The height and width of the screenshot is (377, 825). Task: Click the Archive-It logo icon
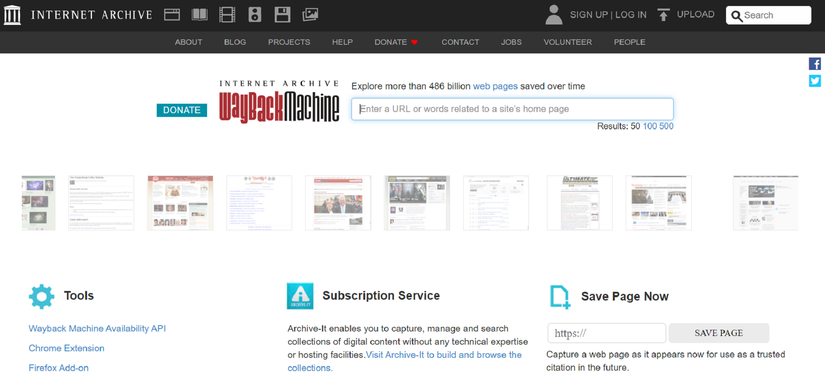300,296
